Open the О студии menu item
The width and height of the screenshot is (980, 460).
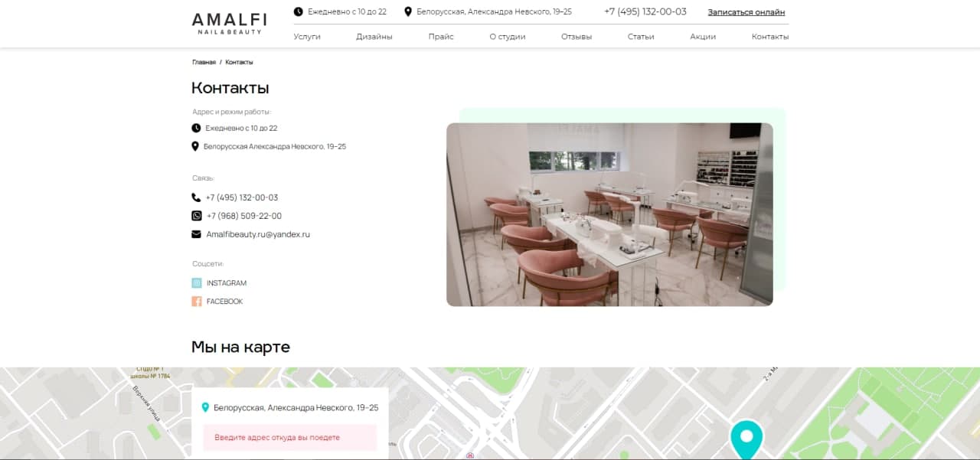(x=508, y=37)
